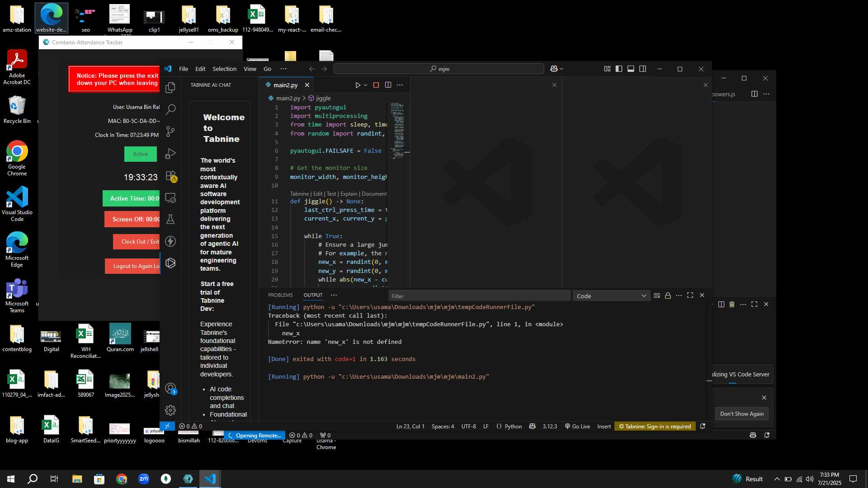868x488 pixels.
Task: Open the lightning bolt activity bar view
Action: point(170,241)
